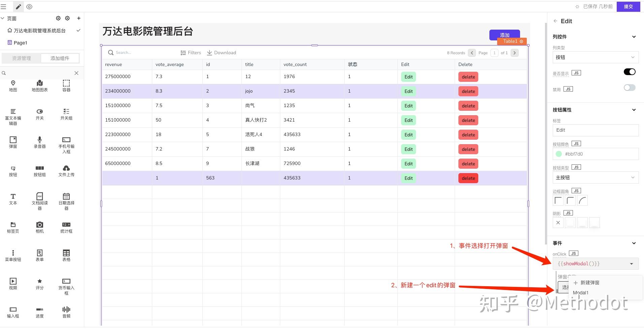The height and width of the screenshot is (329, 644).
Task: Open the 列类型 column type dropdown
Action: [595, 57]
